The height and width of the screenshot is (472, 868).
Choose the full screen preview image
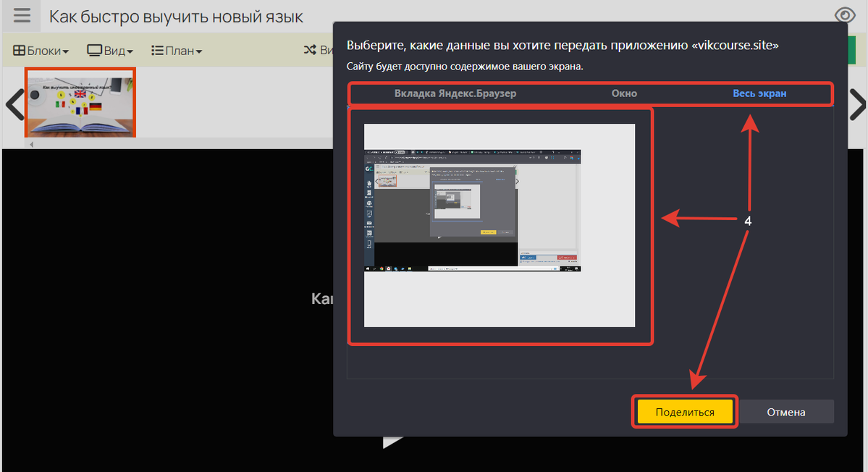pyautogui.click(x=499, y=225)
